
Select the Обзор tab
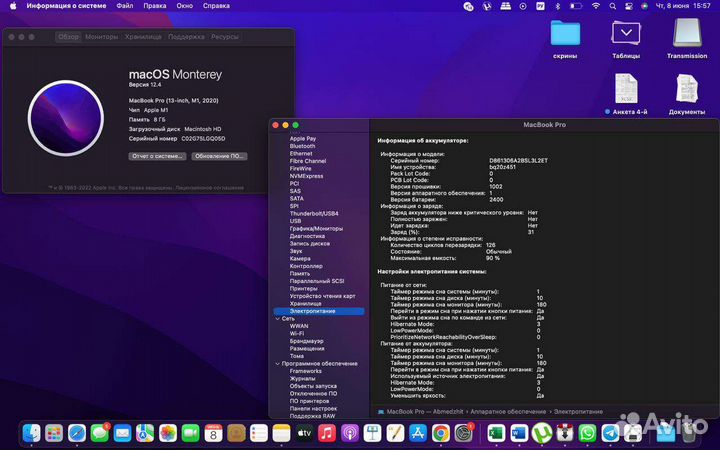(x=68, y=37)
